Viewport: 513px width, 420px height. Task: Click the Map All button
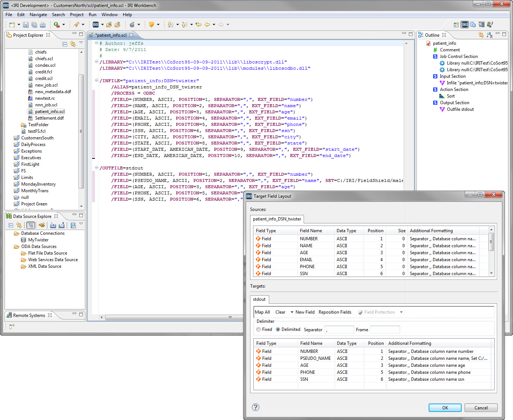pos(262,312)
